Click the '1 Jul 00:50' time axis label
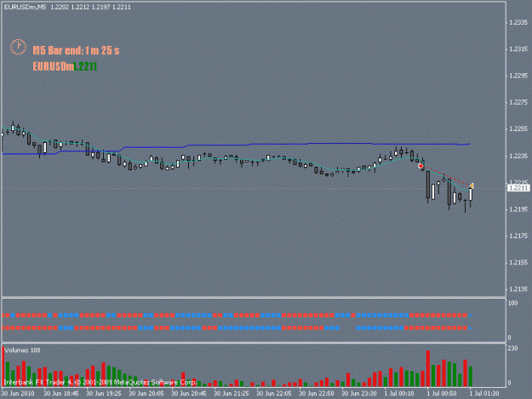This screenshot has width=532, height=399. click(442, 393)
